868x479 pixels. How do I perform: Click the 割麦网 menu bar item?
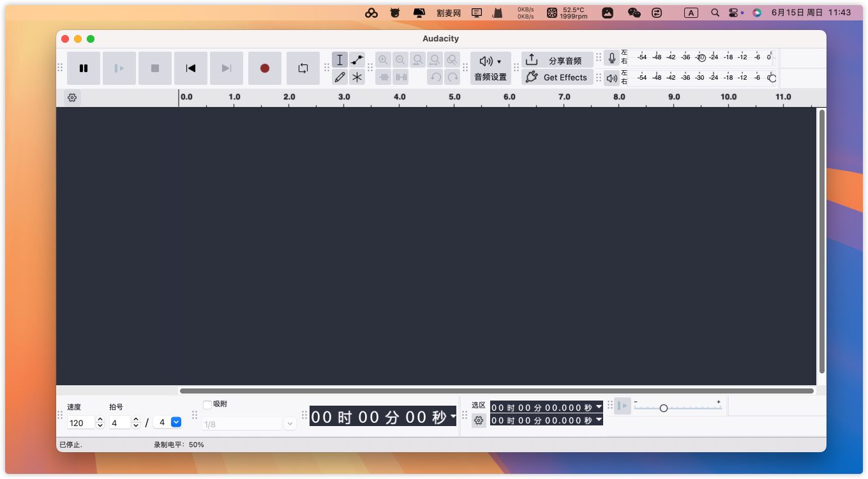[449, 13]
